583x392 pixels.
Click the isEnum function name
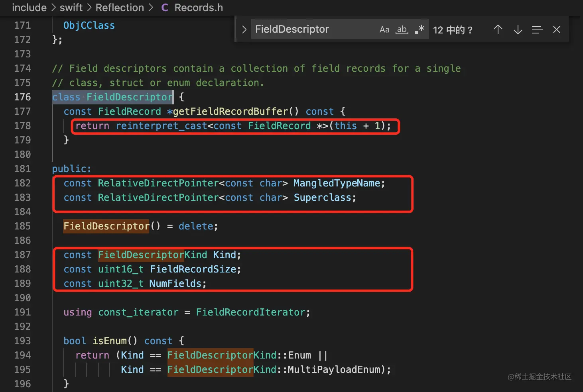110,341
